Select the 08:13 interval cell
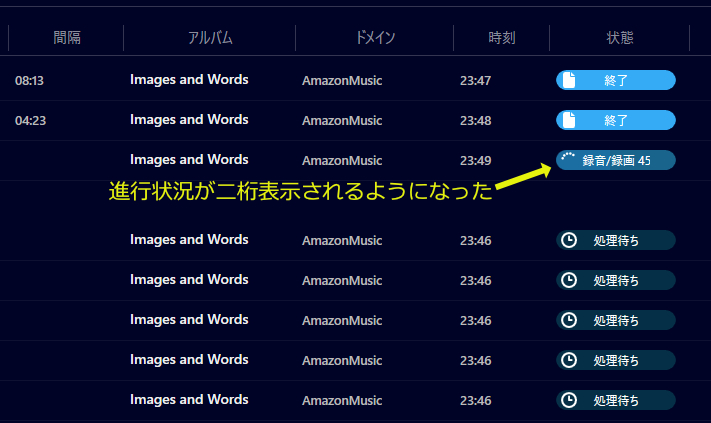This screenshot has height=423, width=711. 29,80
